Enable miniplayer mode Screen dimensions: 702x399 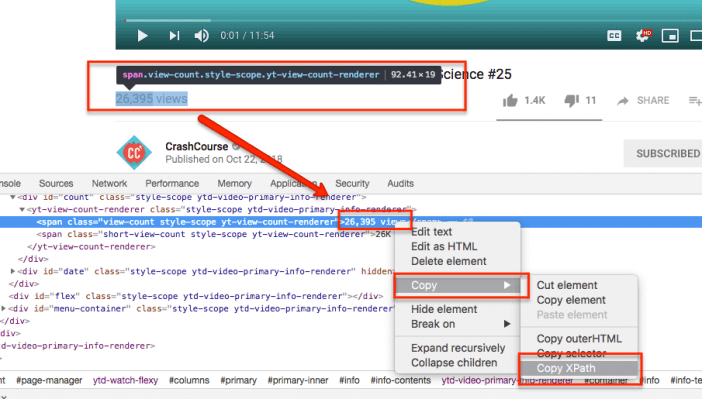click(670, 36)
